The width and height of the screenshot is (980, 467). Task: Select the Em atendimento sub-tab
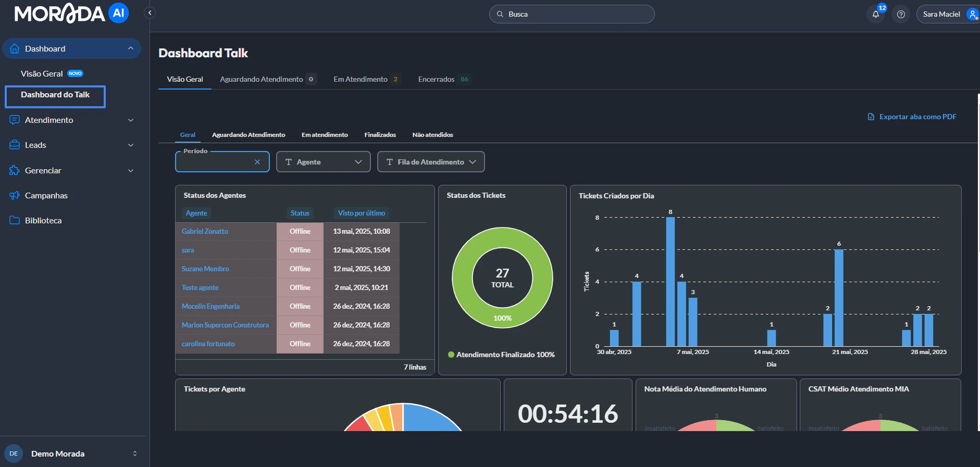coord(325,135)
